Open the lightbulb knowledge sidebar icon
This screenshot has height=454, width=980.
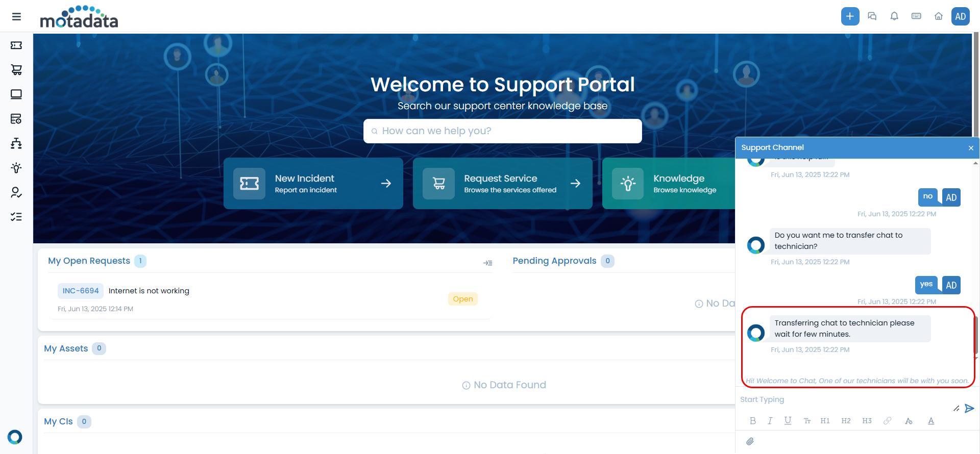[x=16, y=168]
